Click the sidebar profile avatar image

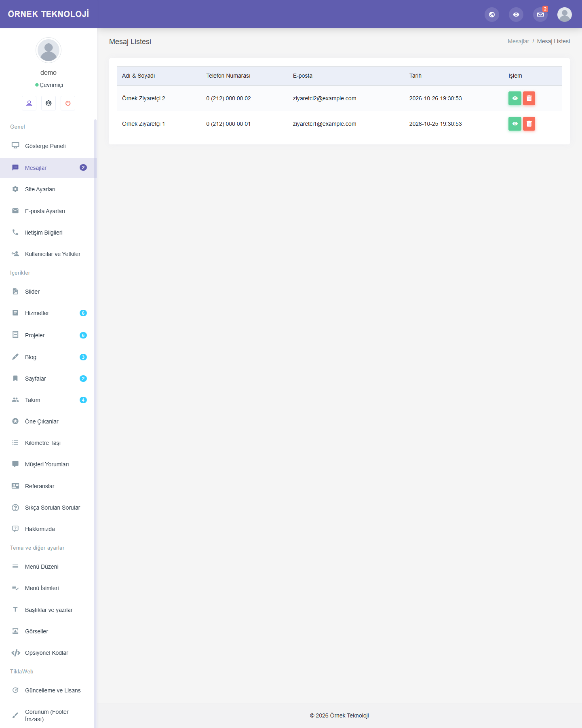tap(48, 50)
